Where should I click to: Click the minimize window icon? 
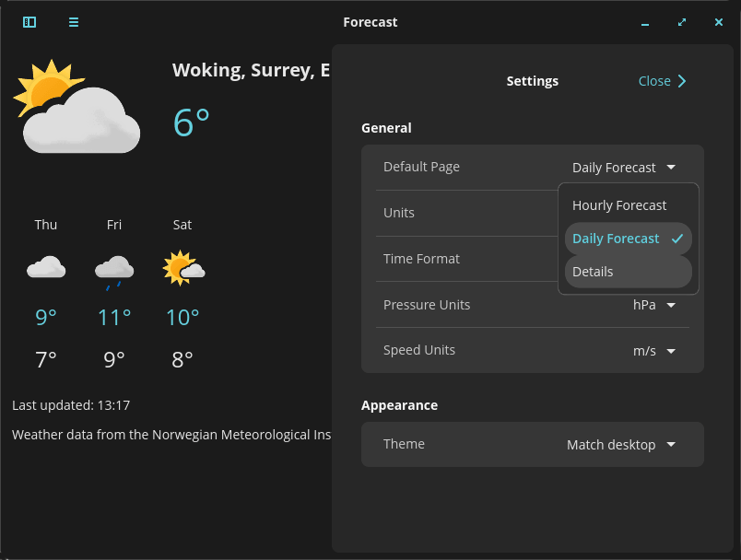click(644, 21)
